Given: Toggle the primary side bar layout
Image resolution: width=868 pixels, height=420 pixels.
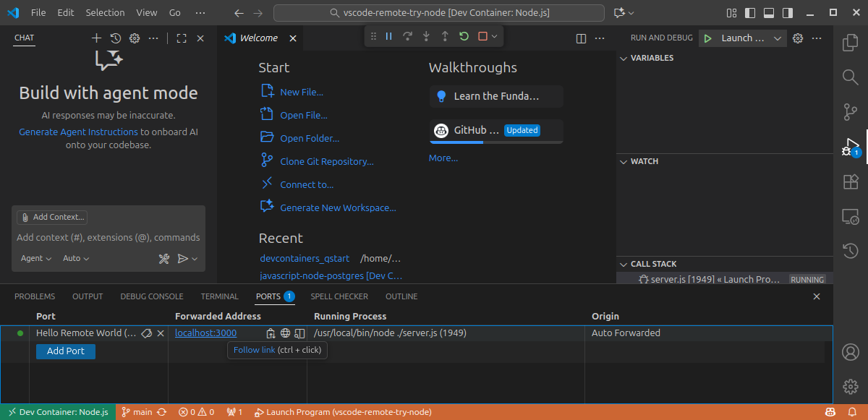Looking at the screenshot, I should pos(750,13).
